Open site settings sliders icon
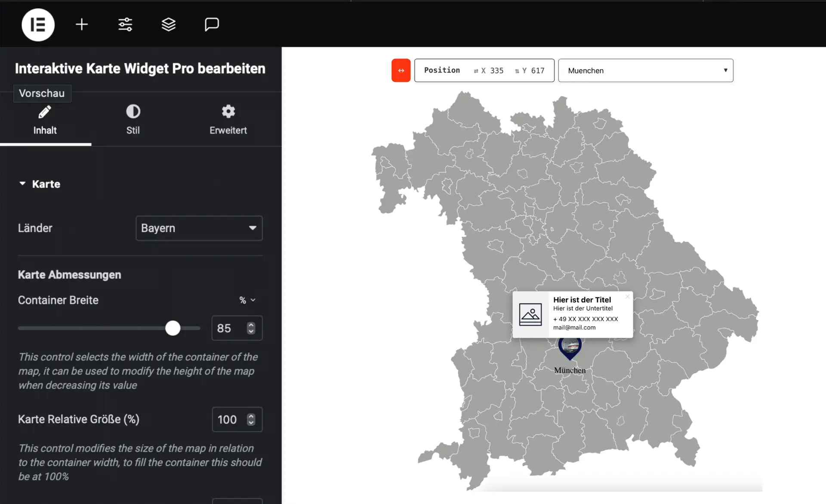Viewport: 826px width, 504px height. [x=125, y=25]
